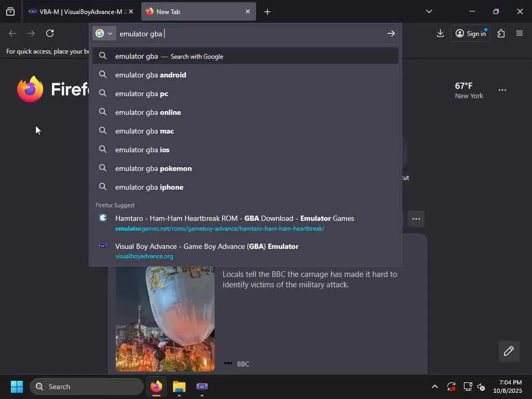Click the BBC source label
Image resolution: width=532 pixels, height=399 pixels.
243,364
